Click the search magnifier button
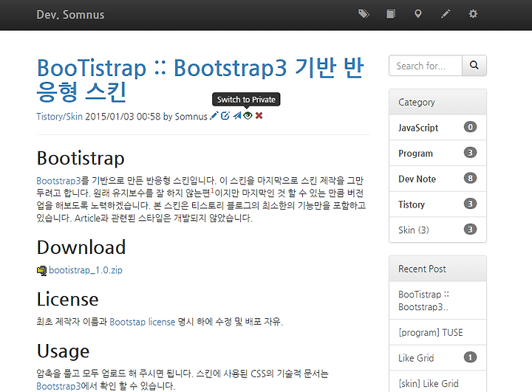The height and width of the screenshot is (392, 532). click(x=474, y=66)
